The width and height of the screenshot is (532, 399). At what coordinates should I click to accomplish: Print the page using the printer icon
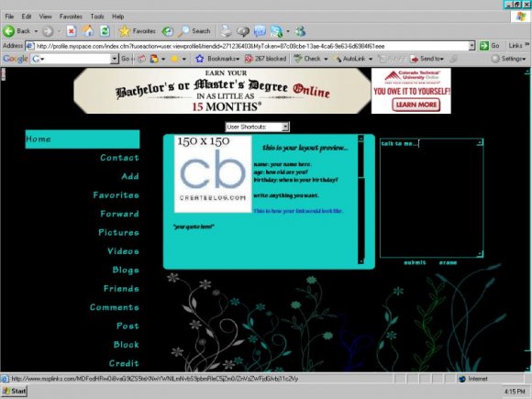(x=227, y=31)
